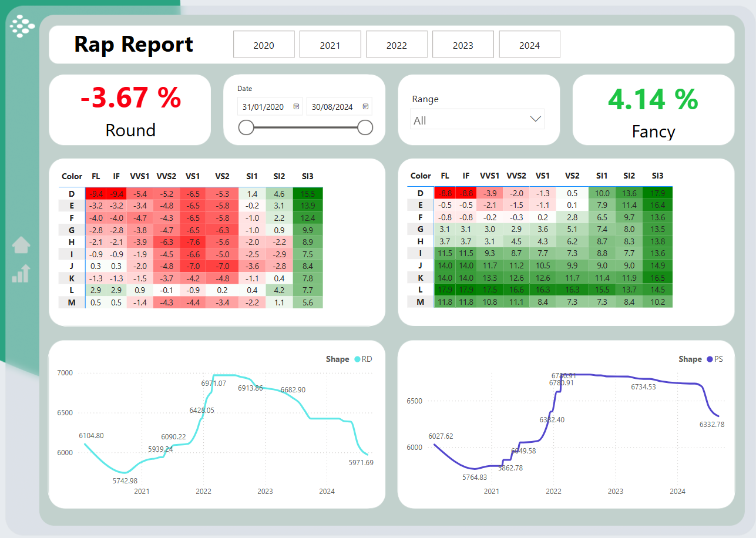Open the bar chart report icon
The height and width of the screenshot is (538, 756).
pyautogui.click(x=21, y=273)
